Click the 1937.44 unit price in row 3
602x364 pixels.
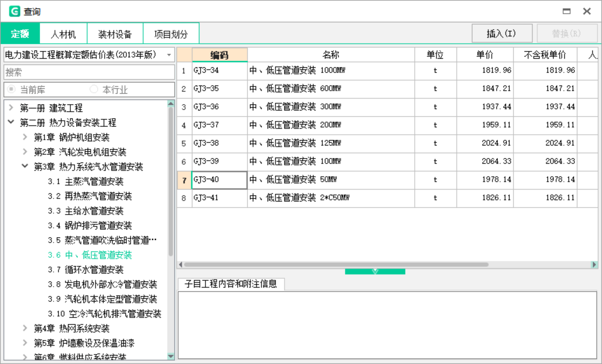point(485,107)
